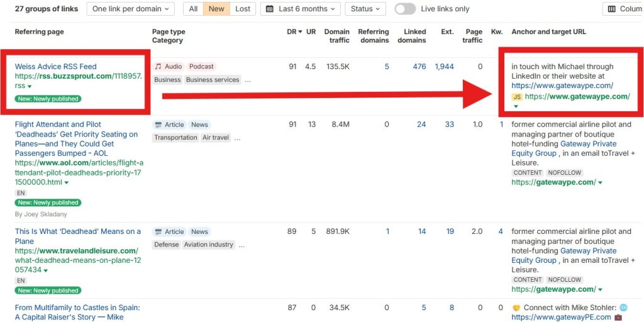Click the Article tag in Travel and Leisure row
The image size is (644, 322).
pyautogui.click(x=170, y=231)
